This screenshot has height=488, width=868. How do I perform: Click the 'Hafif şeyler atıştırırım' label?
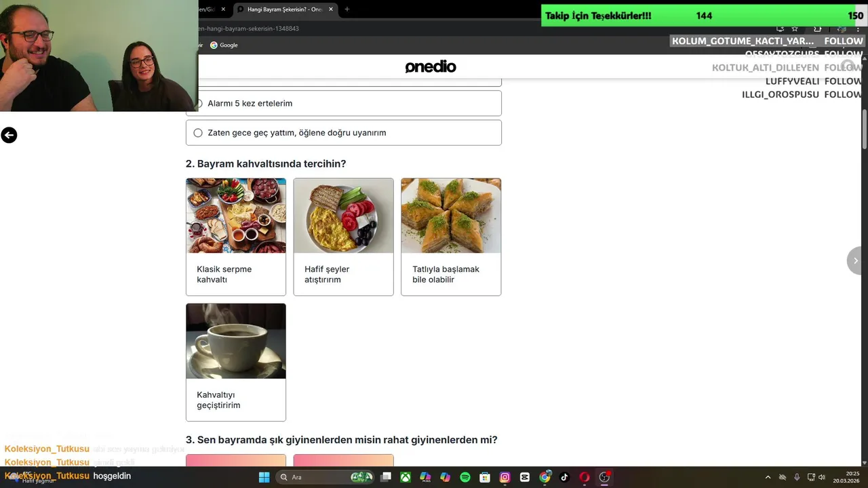(x=327, y=274)
